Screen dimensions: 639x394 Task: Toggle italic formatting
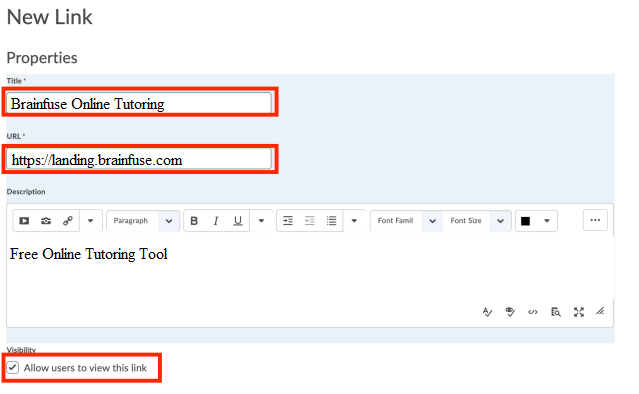point(216,221)
